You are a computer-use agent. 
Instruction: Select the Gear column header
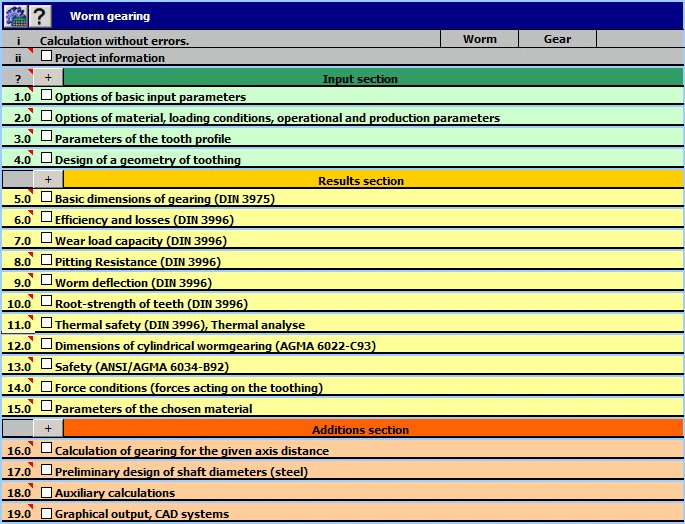557,39
